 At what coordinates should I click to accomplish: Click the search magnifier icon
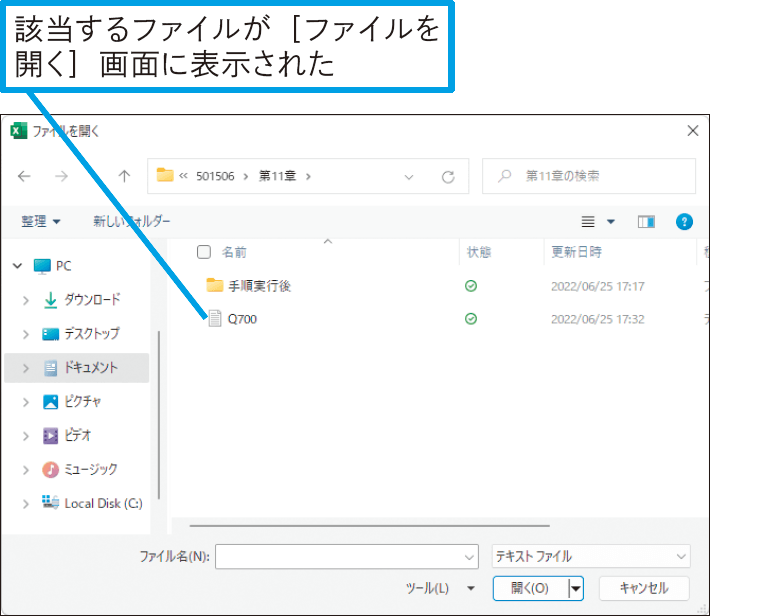[504, 176]
